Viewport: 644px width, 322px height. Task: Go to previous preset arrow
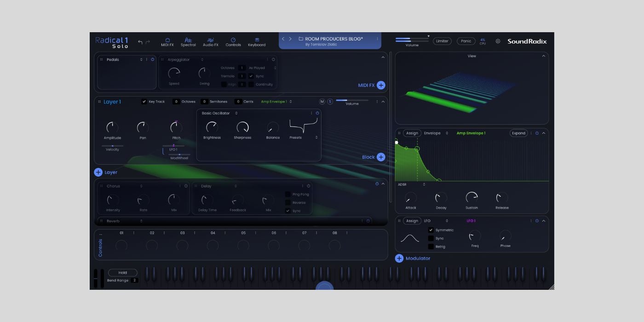point(283,39)
